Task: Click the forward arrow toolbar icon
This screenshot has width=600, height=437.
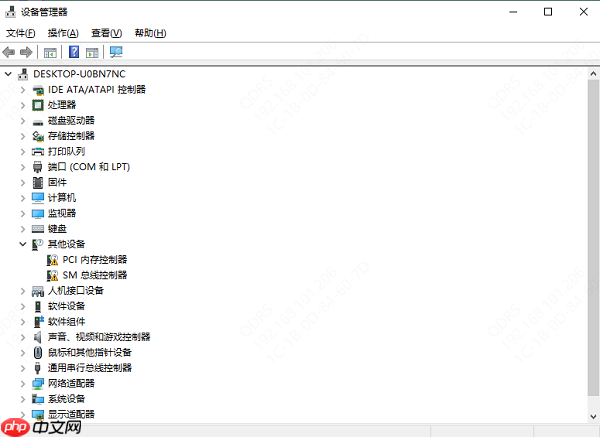Action: pos(26,52)
